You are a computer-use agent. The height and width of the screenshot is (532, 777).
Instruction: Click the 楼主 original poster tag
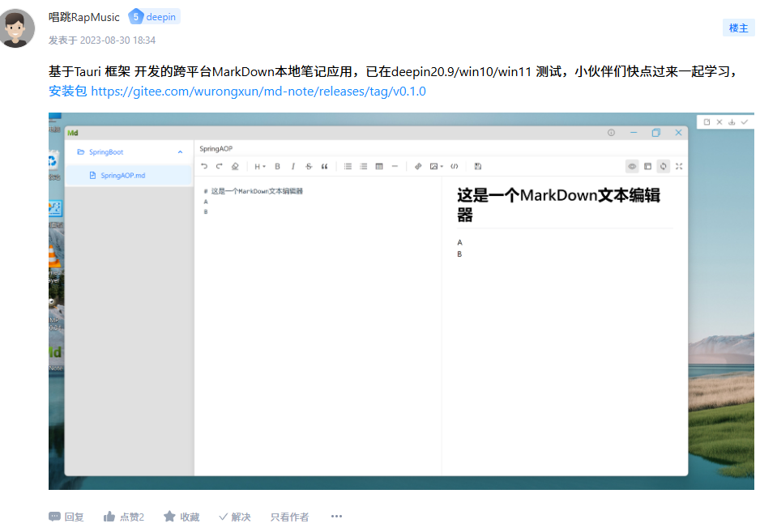[x=738, y=28]
